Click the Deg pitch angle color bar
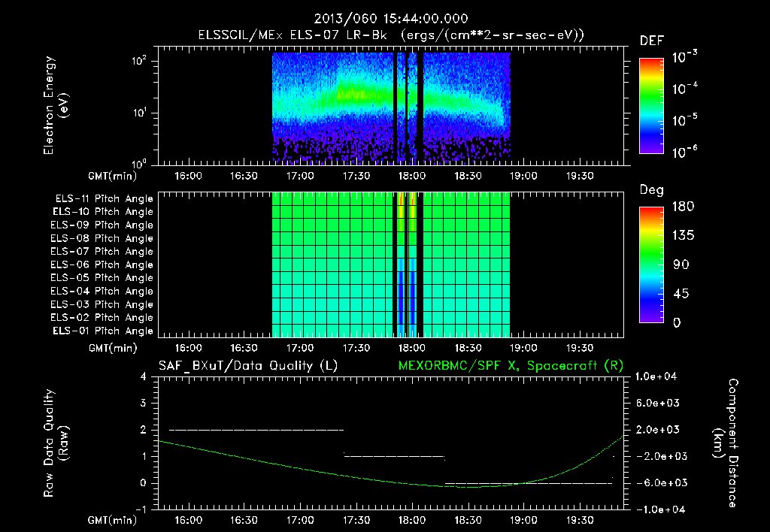Image resolution: width=770 pixels, height=532 pixels. click(x=651, y=265)
